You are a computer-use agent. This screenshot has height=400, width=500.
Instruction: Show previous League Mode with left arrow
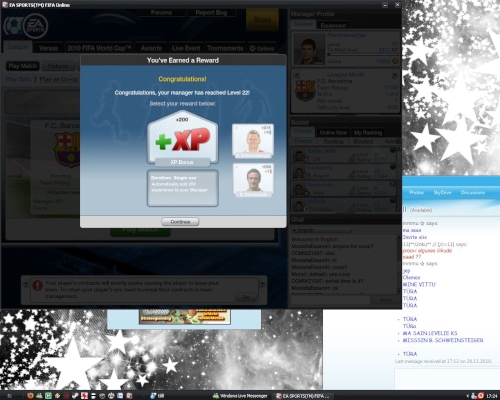click(296, 74)
